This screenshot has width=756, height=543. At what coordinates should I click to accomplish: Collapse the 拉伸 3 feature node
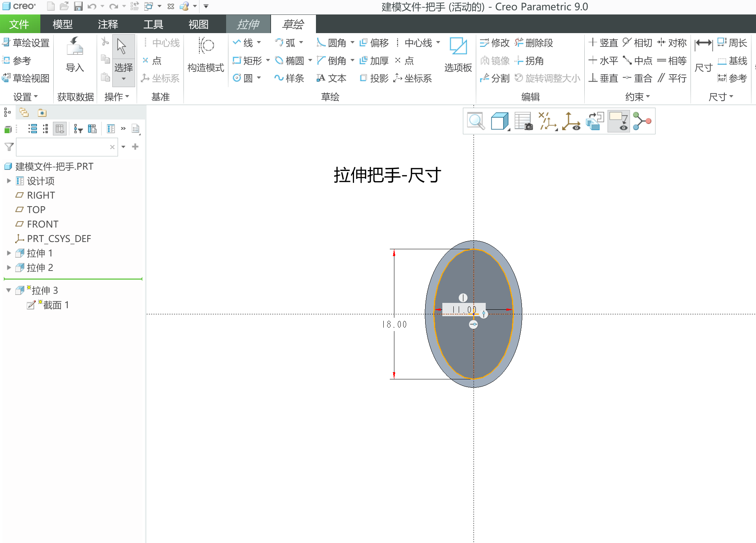pos(9,290)
